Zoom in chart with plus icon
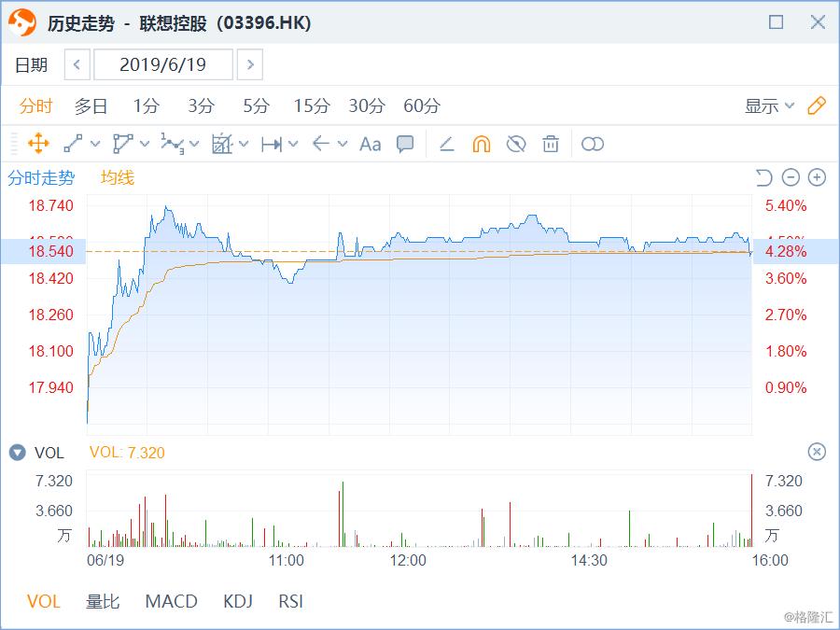Screen dimensions: 840x630 click(x=817, y=177)
